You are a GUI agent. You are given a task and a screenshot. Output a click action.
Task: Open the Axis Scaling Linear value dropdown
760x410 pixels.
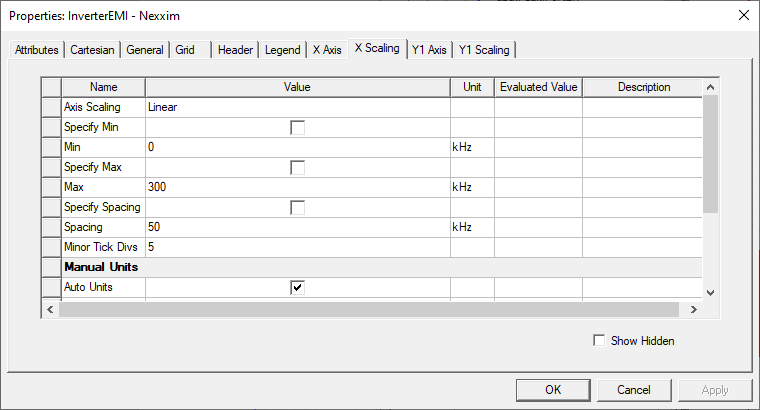298,107
